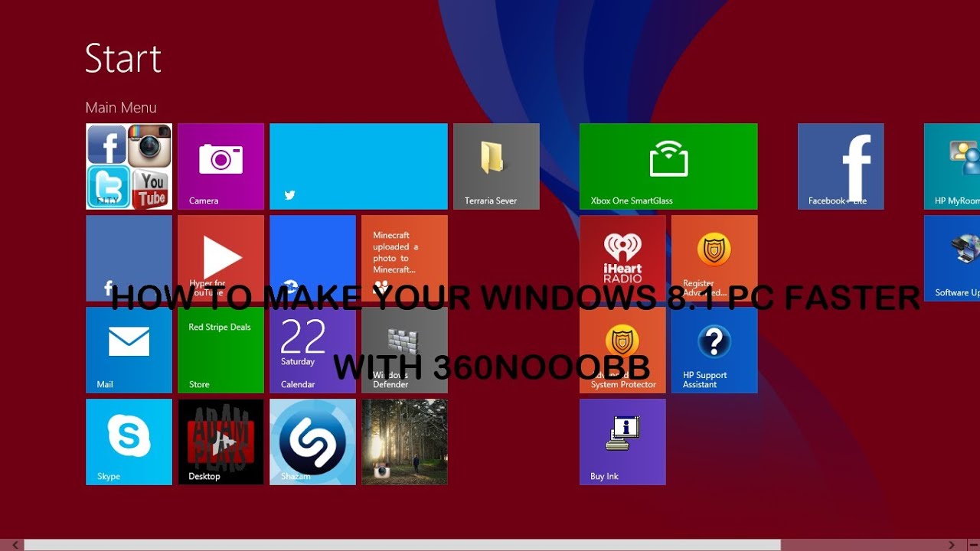
Task: Click the horizontal scrollbar thumb
Action: pos(402,545)
